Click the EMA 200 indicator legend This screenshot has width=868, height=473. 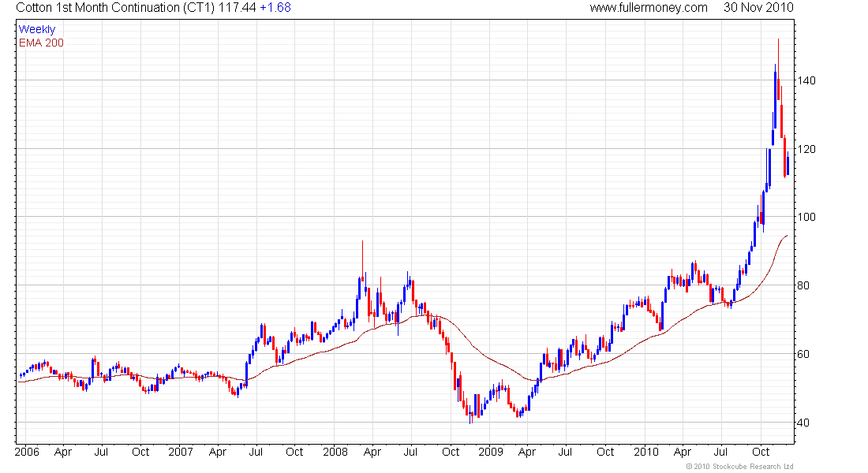(x=41, y=43)
